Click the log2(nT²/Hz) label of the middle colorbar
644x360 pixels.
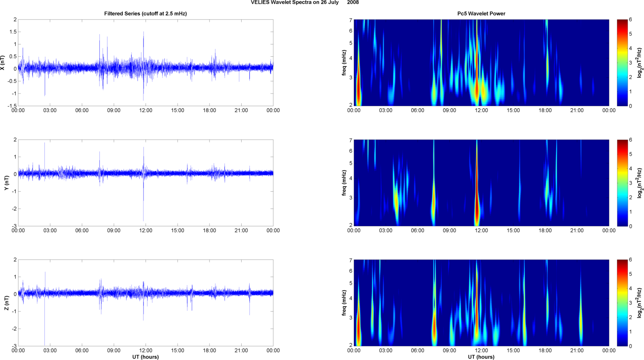pyautogui.click(x=640, y=183)
